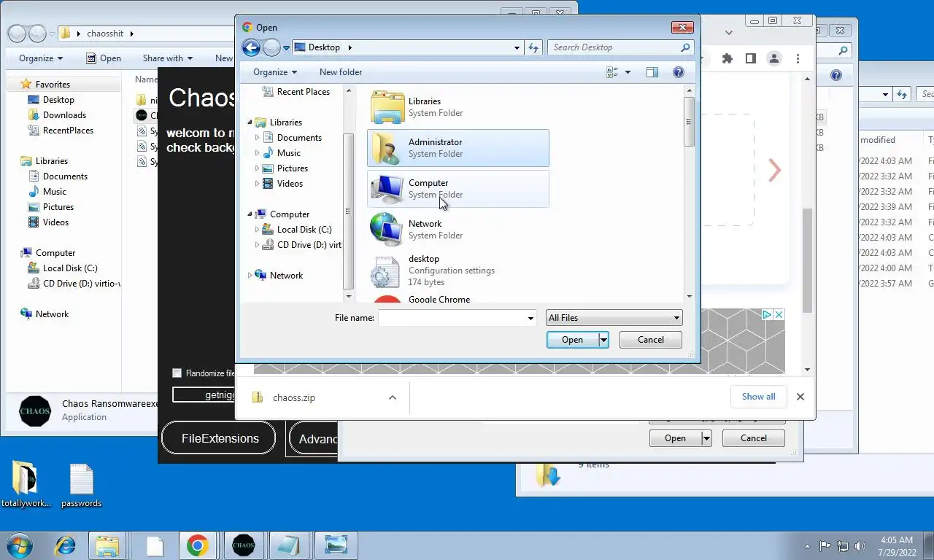
Task: Go back in the Open dialog
Action: (x=251, y=47)
